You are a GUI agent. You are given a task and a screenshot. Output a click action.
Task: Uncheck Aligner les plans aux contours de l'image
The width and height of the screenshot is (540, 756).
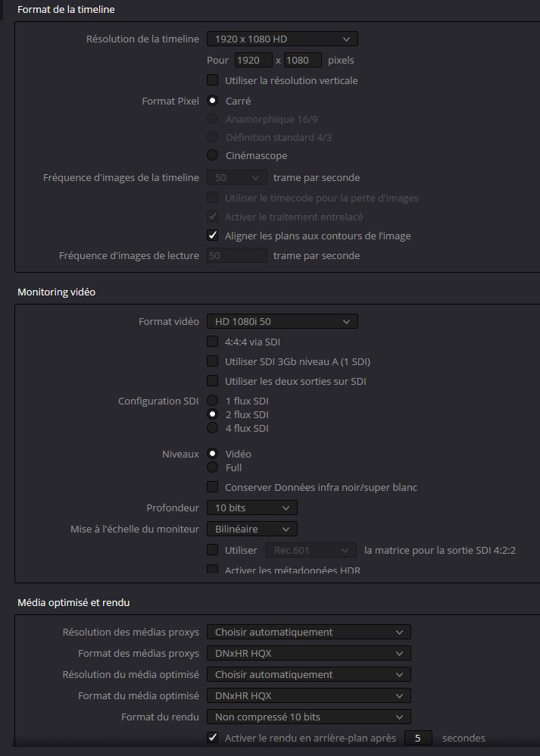pyautogui.click(x=212, y=236)
